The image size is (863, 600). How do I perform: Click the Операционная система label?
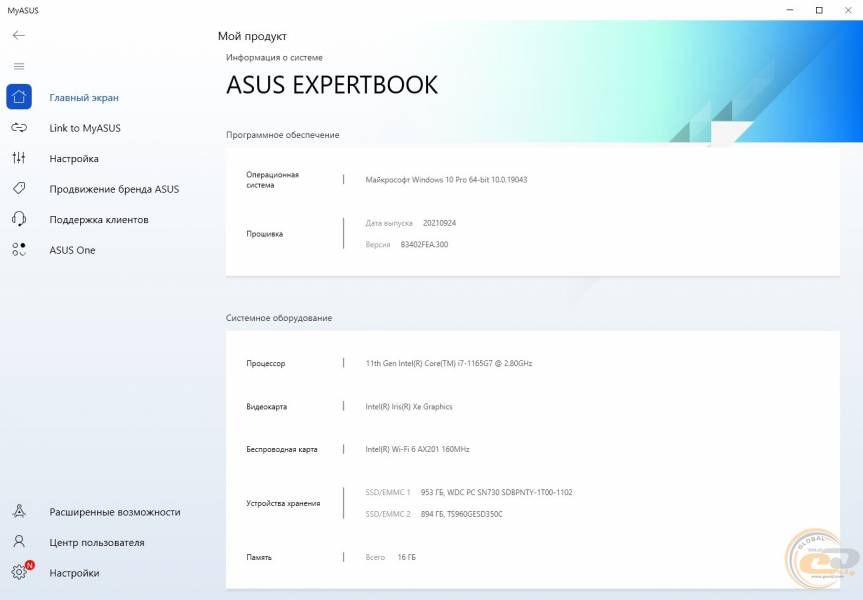[x=272, y=179]
